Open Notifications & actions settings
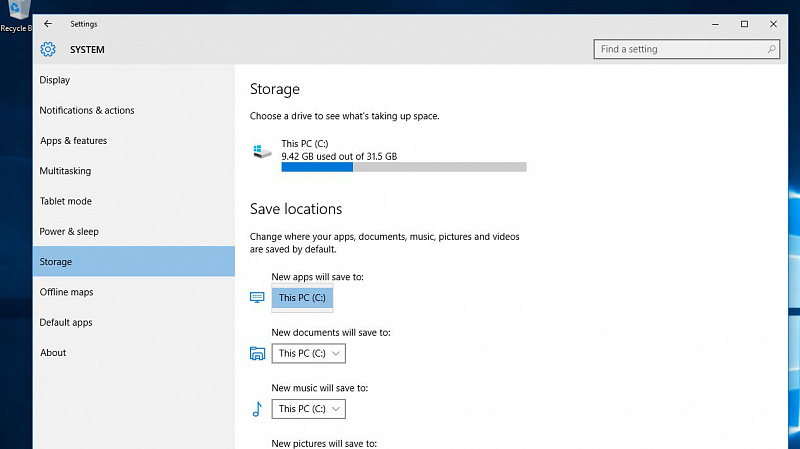800x449 pixels. click(x=134, y=110)
